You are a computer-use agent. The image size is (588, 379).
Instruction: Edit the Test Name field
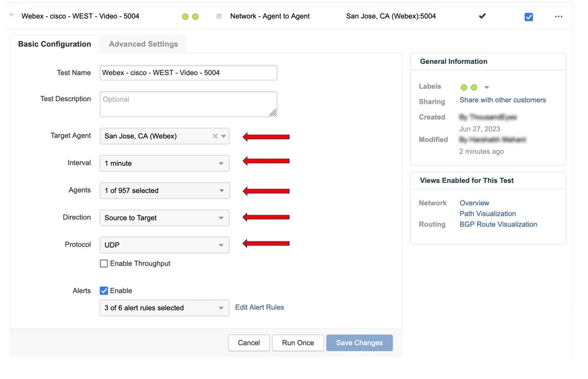click(188, 73)
